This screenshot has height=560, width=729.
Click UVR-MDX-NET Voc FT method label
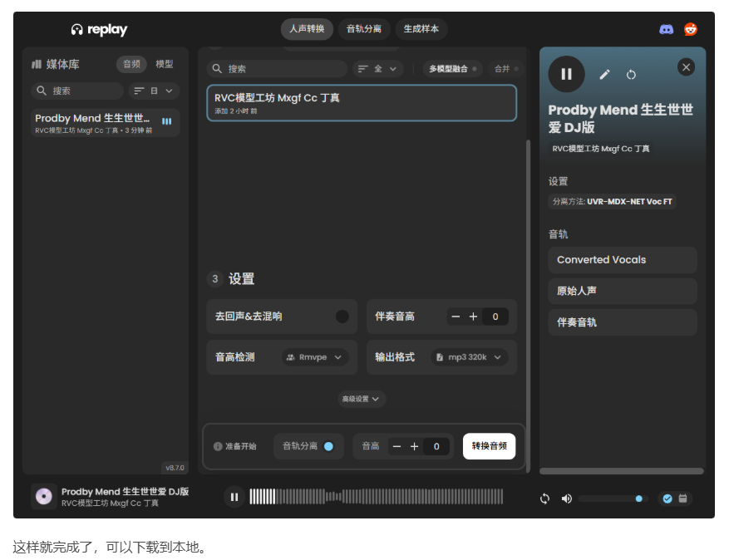[612, 202]
